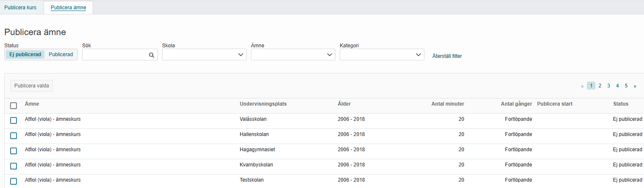Screen dimensions: 644x188
Task: Go to previous pages arrow icon
Action: pos(582,86)
